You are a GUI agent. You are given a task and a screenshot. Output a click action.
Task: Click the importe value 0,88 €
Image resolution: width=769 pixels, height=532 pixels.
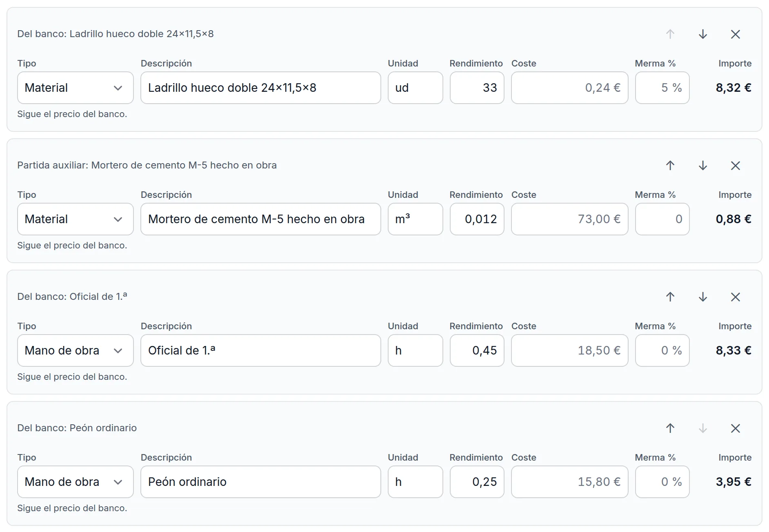pos(733,219)
